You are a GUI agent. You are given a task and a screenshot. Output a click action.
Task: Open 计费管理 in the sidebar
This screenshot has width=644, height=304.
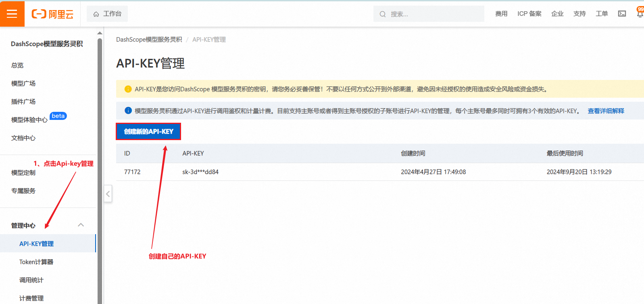point(31,298)
